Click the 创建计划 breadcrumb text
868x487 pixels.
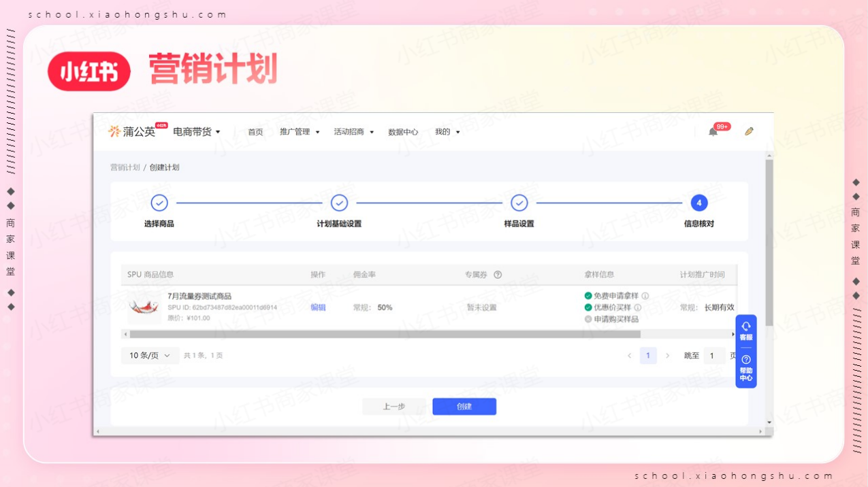point(165,167)
